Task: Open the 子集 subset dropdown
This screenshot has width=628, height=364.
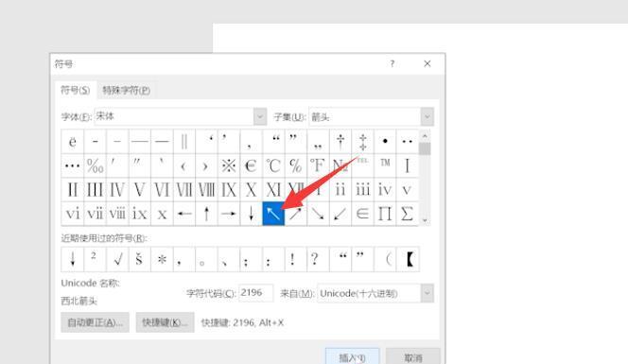Action: (427, 117)
